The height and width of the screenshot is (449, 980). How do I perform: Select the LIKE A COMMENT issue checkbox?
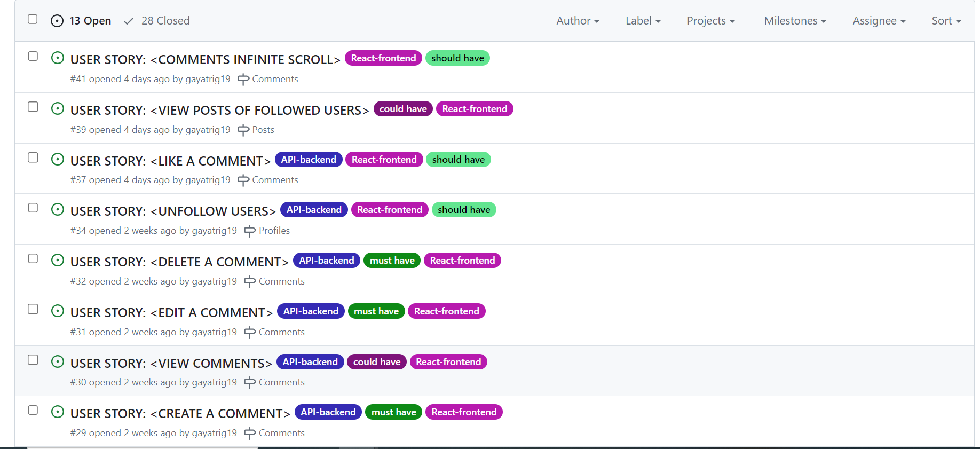(33, 157)
